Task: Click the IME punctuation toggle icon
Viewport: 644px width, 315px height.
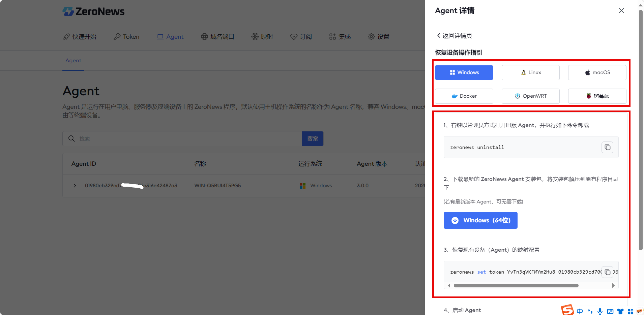Action: point(590,311)
